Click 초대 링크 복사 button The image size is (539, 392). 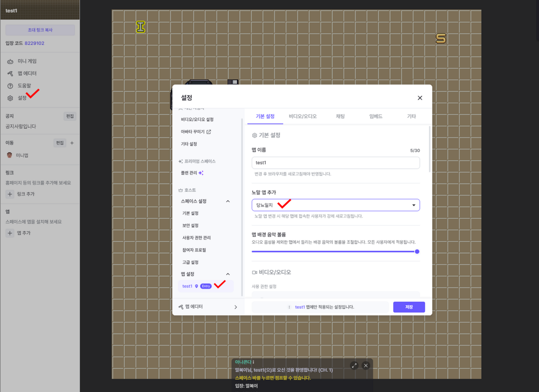[x=40, y=30]
